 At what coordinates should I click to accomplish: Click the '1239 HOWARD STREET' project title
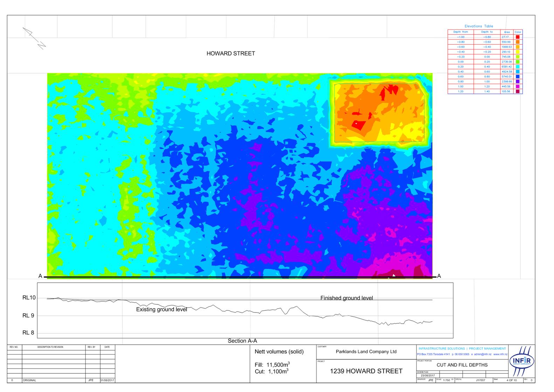coord(366,371)
